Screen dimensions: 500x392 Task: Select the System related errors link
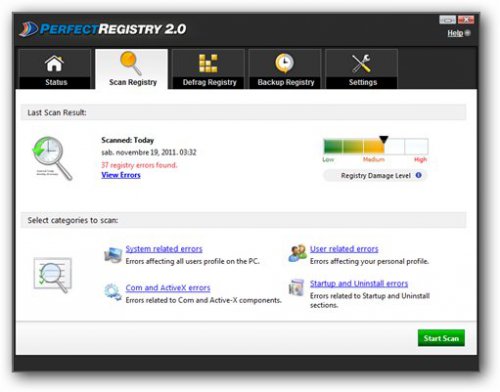click(x=164, y=249)
